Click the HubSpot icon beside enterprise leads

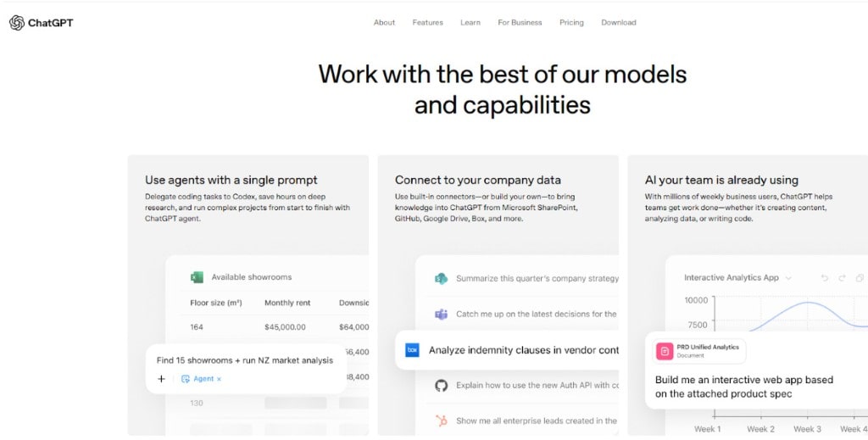tap(441, 421)
